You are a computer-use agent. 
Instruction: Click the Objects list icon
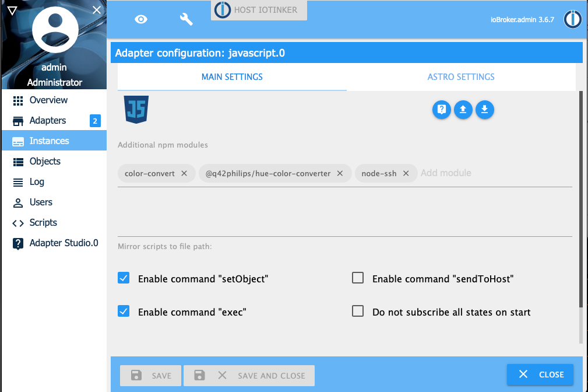pyautogui.click(x=17, y=162)
